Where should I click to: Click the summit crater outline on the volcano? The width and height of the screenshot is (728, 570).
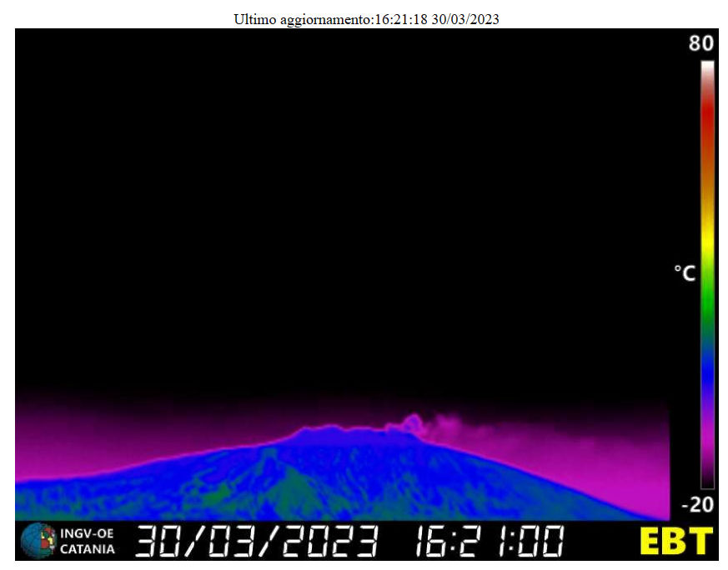tap(409, 422)
